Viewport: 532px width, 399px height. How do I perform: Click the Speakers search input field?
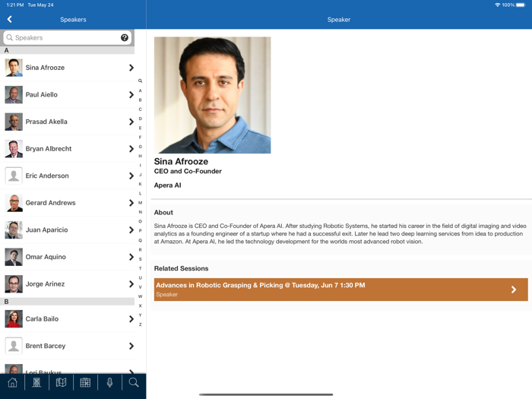pyautogui.click(x=65, y=37)
